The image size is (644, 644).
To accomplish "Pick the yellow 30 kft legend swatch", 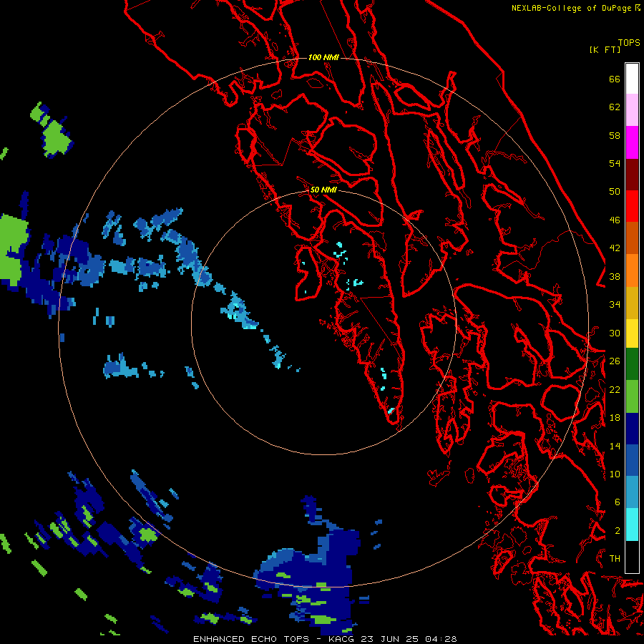I will coord(632,333).
